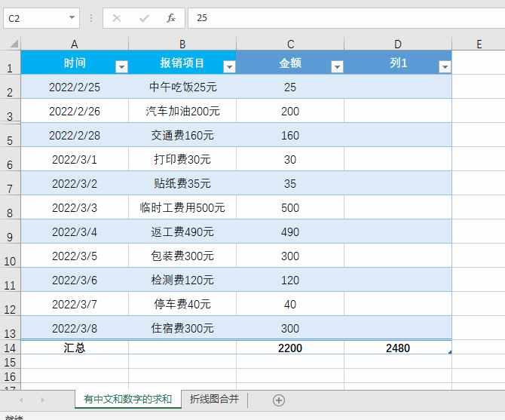Click the cancel (X) formula bar icon
The height and width of the screenshot is (420, 505).
(117, 18)
